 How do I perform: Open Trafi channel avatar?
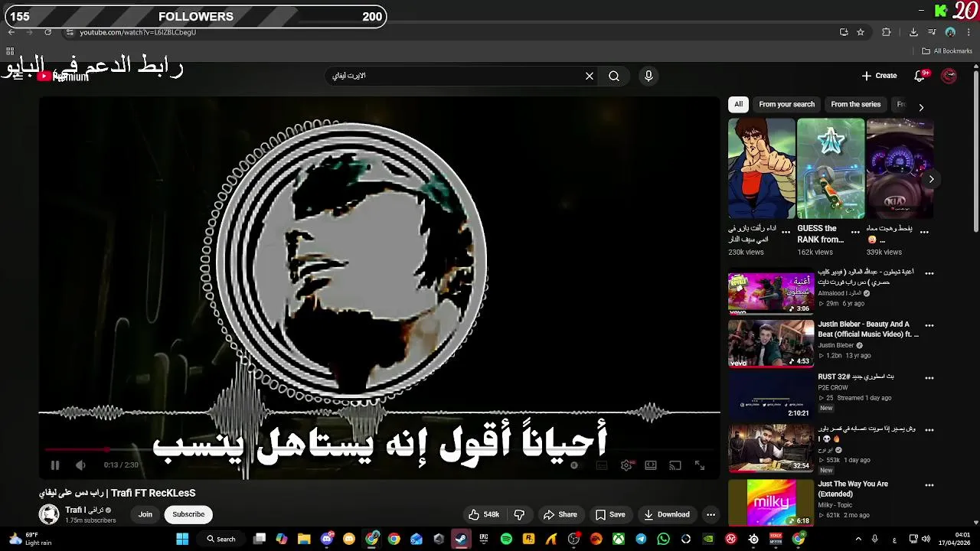pos(49,514)
